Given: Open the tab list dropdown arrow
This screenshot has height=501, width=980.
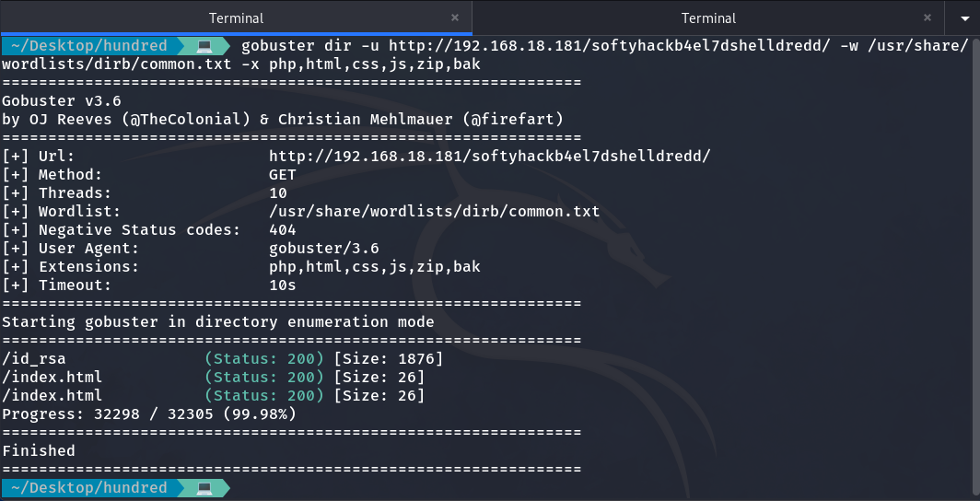Looking at the screenshot, I should (x=962, y=17).
